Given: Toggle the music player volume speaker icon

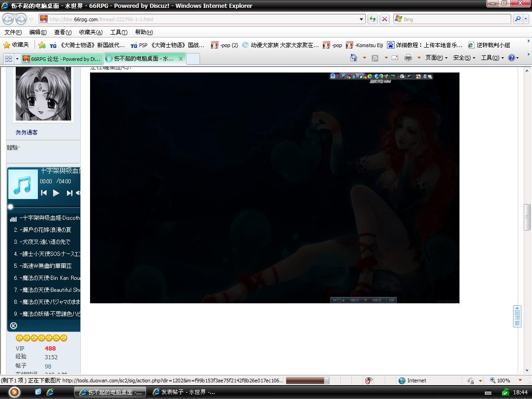Looking at the screenshot, I should point(78,193).
